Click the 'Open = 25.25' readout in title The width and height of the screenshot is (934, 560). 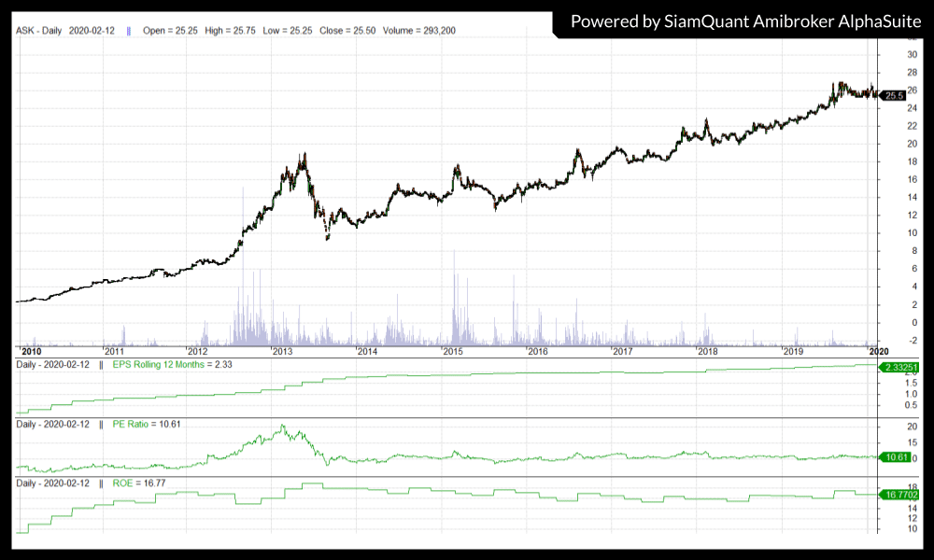tap(168, 31)
